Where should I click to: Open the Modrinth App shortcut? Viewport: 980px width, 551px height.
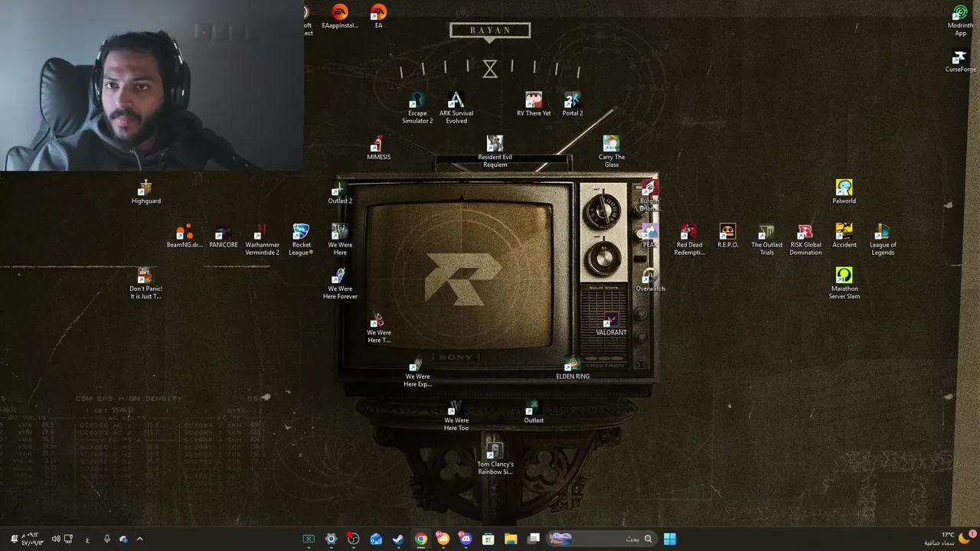[960, 21]
